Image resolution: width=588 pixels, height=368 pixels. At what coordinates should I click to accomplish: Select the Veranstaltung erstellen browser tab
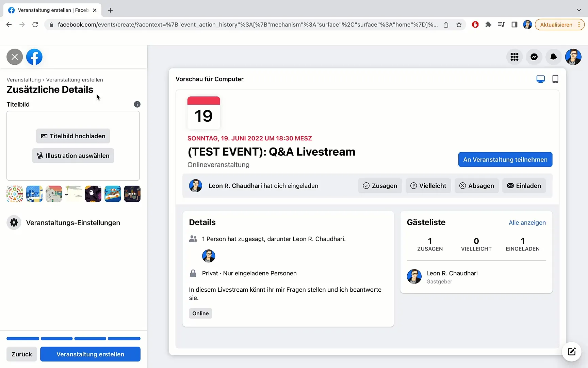click(x=53, y=10)
